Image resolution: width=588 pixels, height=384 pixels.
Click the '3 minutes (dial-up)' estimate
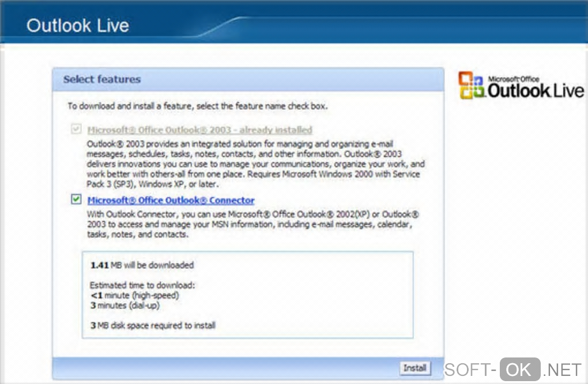tap(125, 305)
